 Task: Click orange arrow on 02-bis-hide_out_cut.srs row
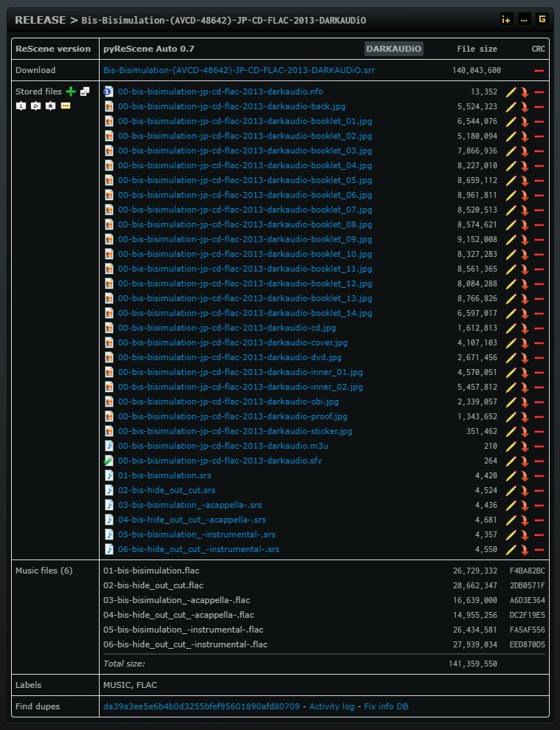pyautogui.click(x=525, y=491)
